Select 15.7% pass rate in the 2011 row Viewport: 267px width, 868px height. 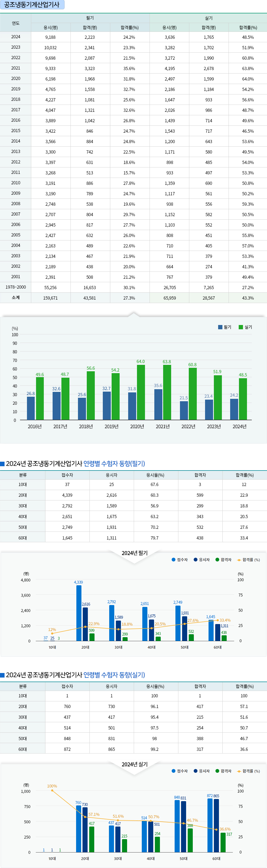tap(129, 173)
